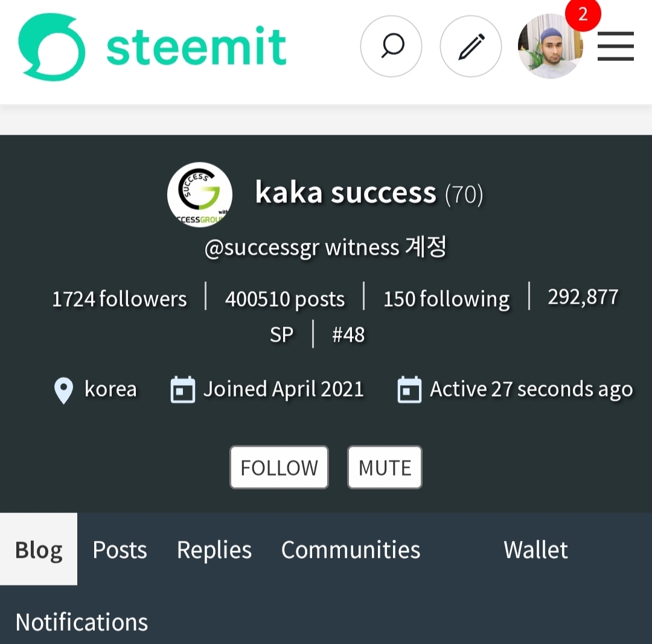Switch to the Posts tab

[x=120, y=549]
